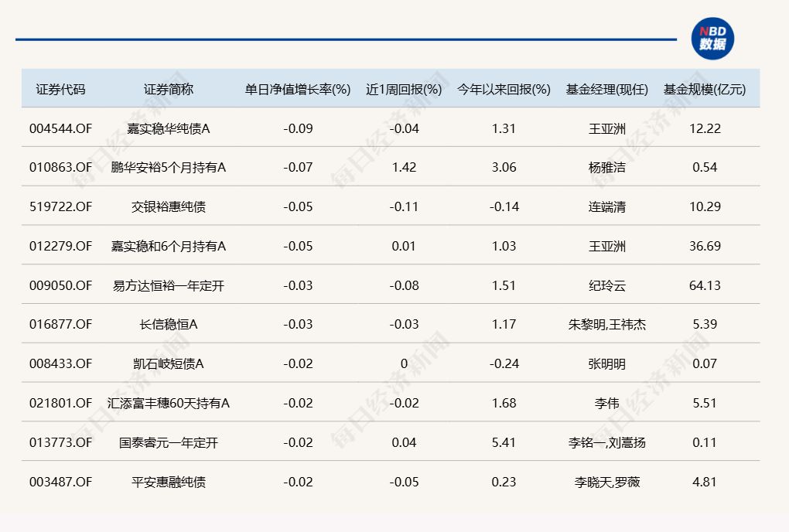Click the NBD数据 logo badge
This screenshot has width=789, height=532.
coord(712,39)
